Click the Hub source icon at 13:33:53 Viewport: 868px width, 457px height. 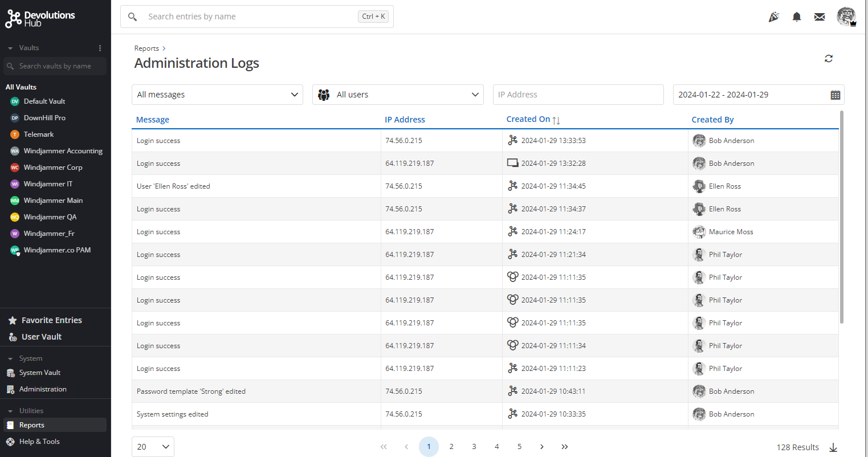point(512,140)
